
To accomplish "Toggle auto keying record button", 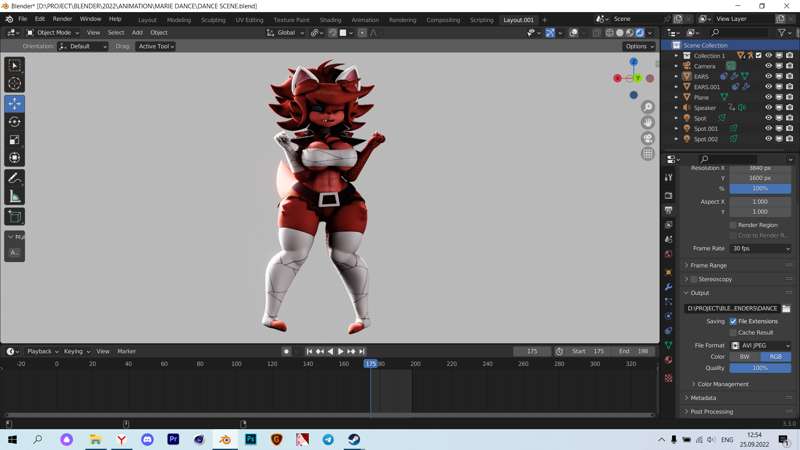I will coord(286,351).
